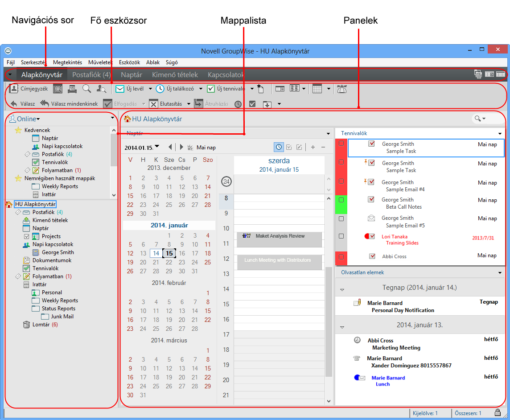Open the Online mode dropdown
The height and width of the screenshot is (420, 510).
coord(25,119)
